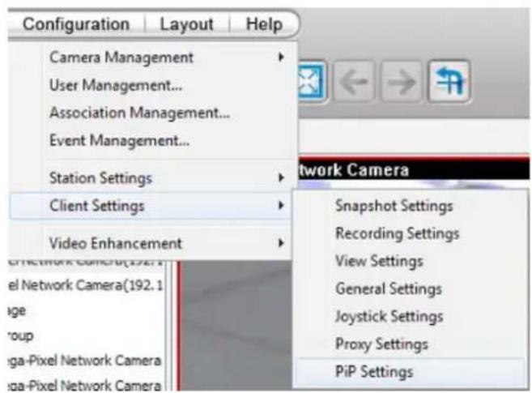Select the 'ge' tree entry below Network Camera(192.1
Viewport: 532px width, 393px height.
click(16, 311)
